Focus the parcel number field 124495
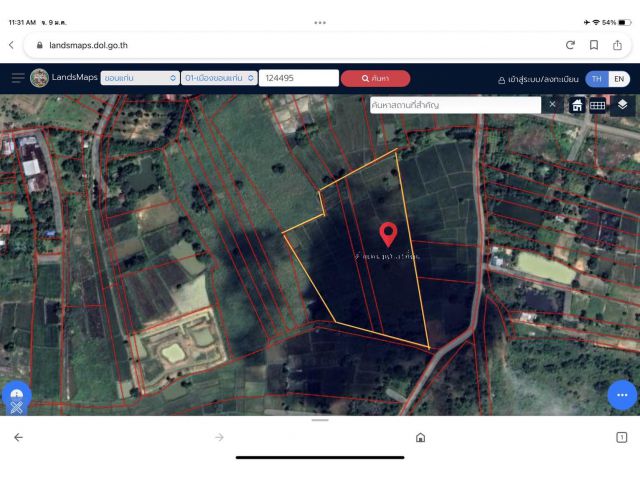Image resolution: width=640 pixels, height=480 pixels. [x=299, y=78]
